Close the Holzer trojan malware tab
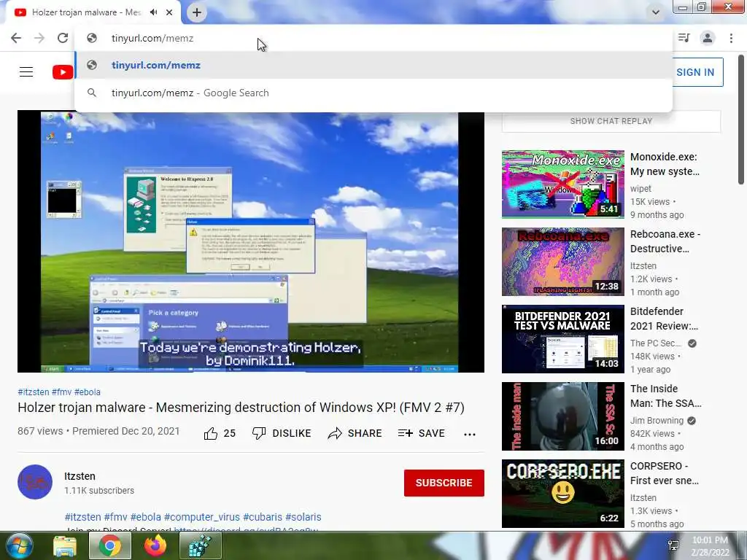The width and height of the screenshot is (747, 560). click(169, 12)
